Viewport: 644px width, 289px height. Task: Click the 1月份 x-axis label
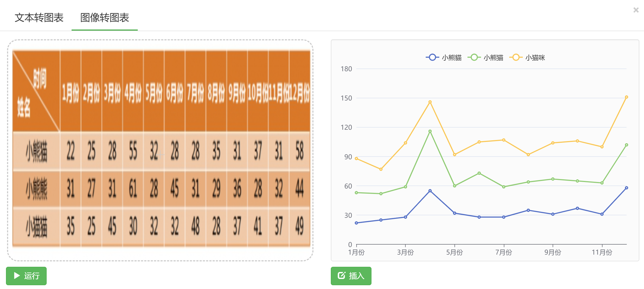pyautogui.click(x=357, y=252)
